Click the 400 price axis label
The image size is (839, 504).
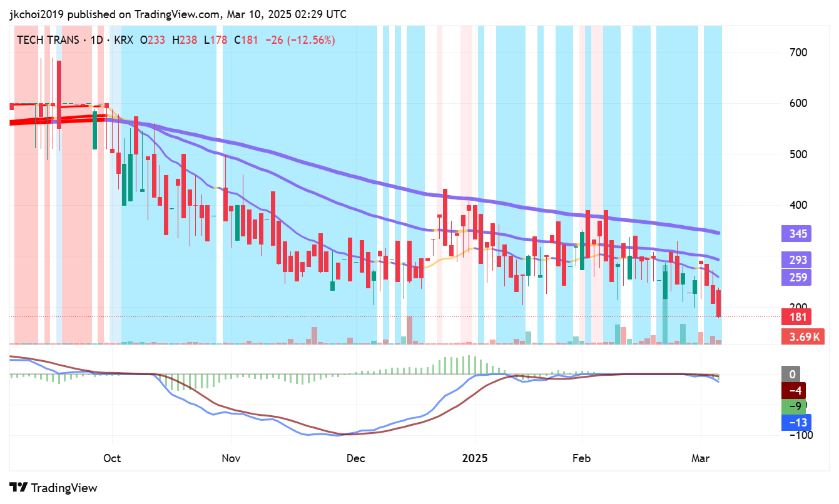(x=798, y=205)
